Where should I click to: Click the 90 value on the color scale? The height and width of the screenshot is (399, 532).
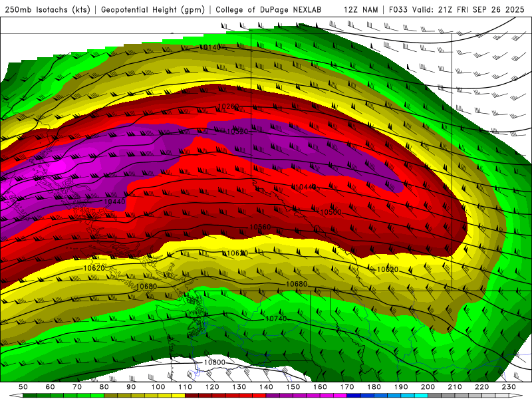coord(131,387)
